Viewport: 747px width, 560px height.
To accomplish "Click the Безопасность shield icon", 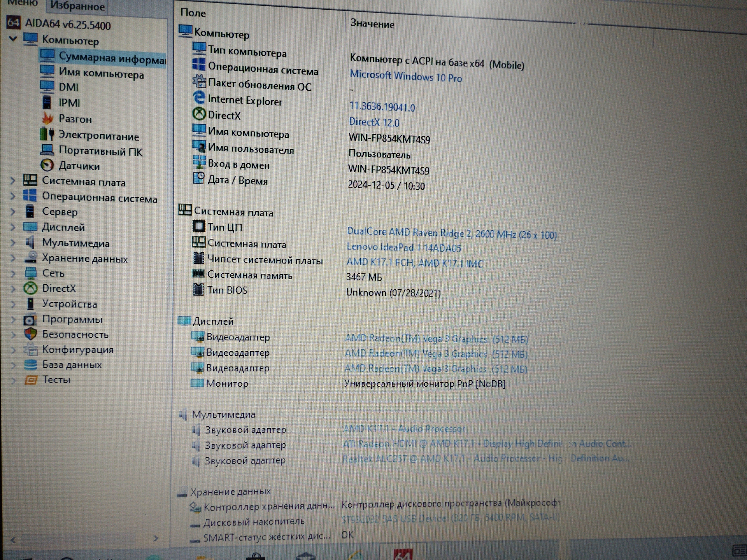I will [30, 334].
